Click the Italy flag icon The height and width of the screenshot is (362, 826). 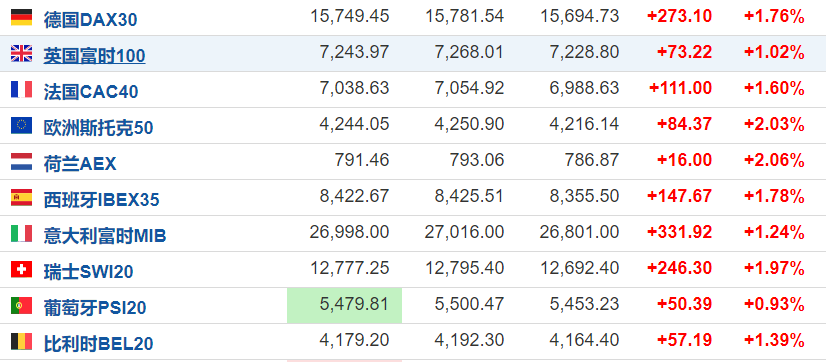point(22,233)
